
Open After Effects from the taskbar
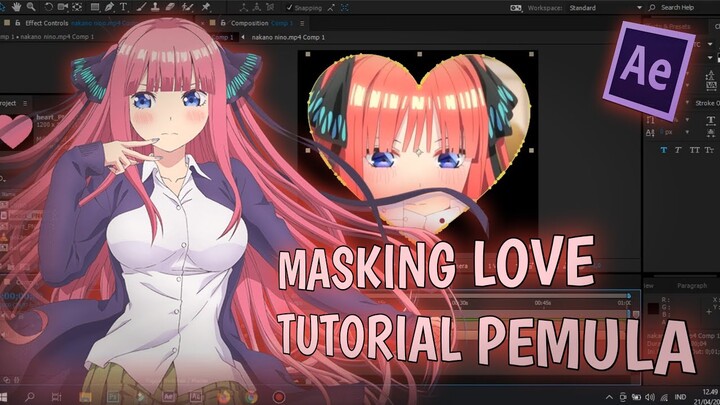[169, 397]
